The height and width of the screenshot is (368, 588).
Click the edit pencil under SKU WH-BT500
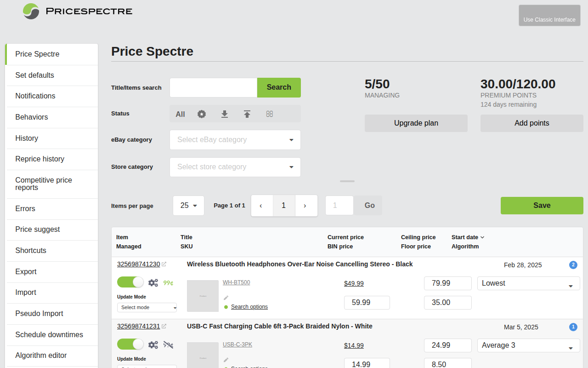coord(226,297)
